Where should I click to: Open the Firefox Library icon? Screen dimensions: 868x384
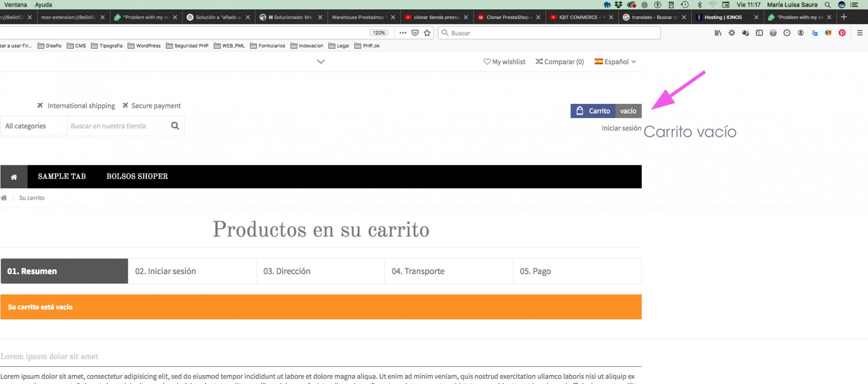click(717, 33)
